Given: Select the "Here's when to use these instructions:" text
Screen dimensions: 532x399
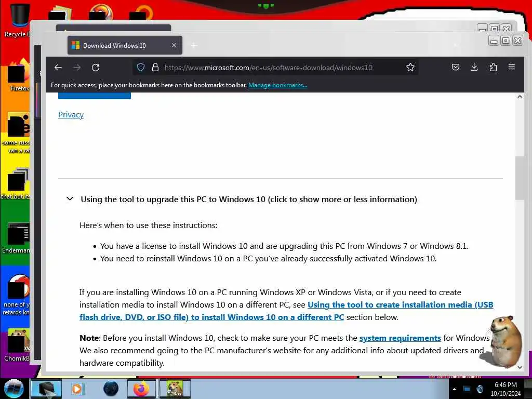Looking at the screenshot, I should click(148, 225).
